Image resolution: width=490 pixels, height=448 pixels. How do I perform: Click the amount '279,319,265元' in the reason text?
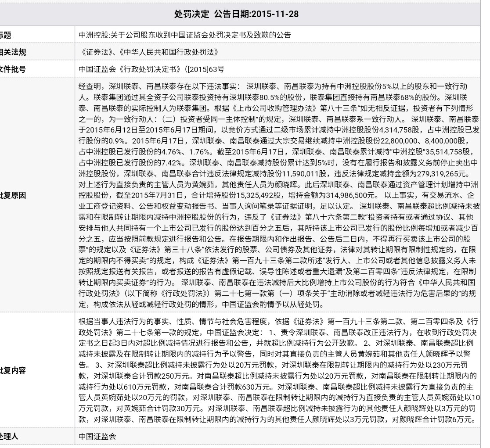(441, 174)
